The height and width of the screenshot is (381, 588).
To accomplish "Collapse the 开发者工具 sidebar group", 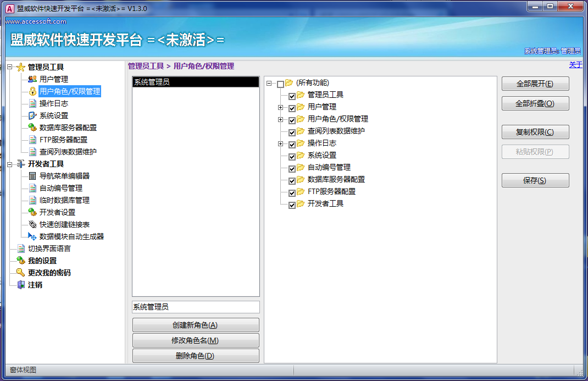I will pyautogui.click(x=10, y=164).
